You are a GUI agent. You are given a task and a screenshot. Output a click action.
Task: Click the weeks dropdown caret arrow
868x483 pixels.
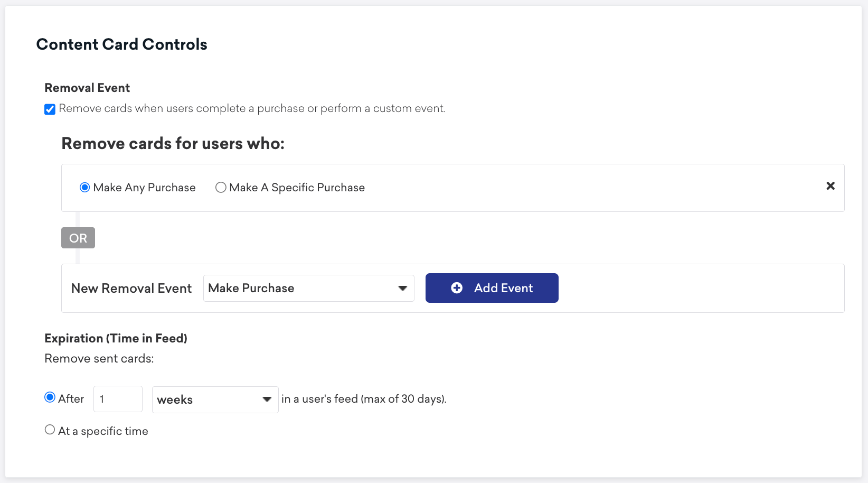267,400
